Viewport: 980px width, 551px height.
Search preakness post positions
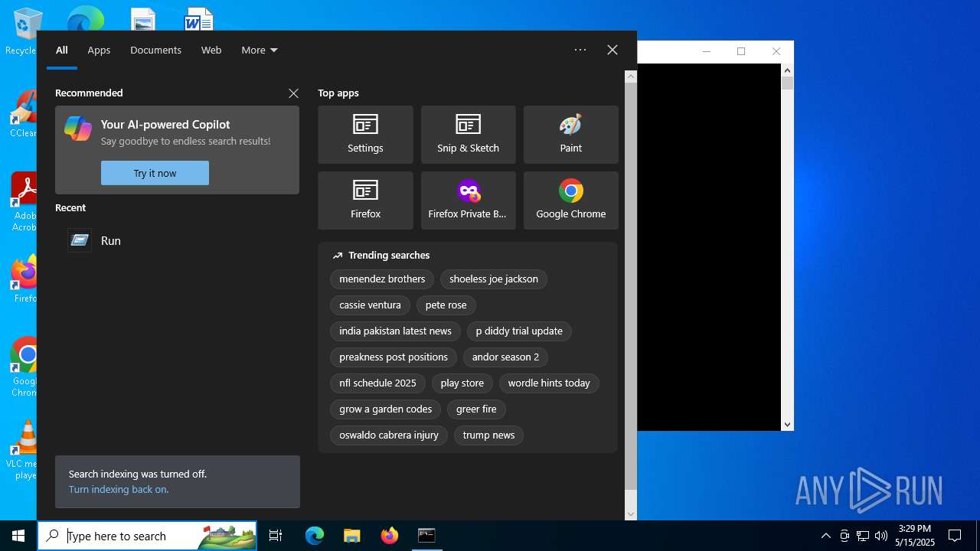[x=394, y=357]
